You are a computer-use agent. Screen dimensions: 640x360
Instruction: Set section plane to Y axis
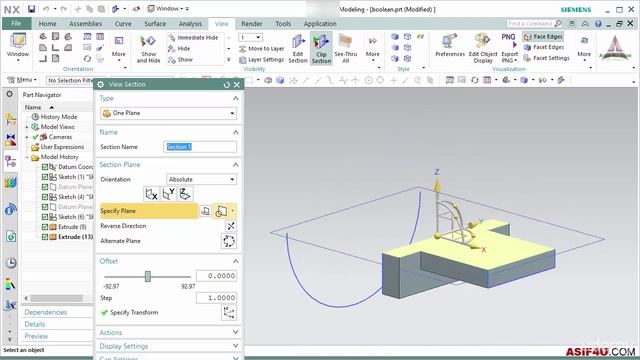168,194
